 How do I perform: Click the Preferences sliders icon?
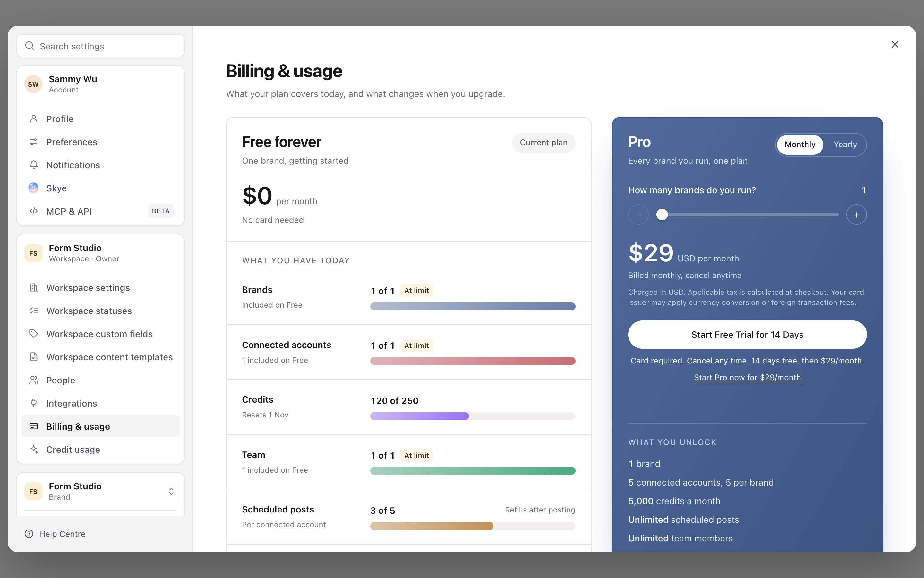[x=34, y=142]
